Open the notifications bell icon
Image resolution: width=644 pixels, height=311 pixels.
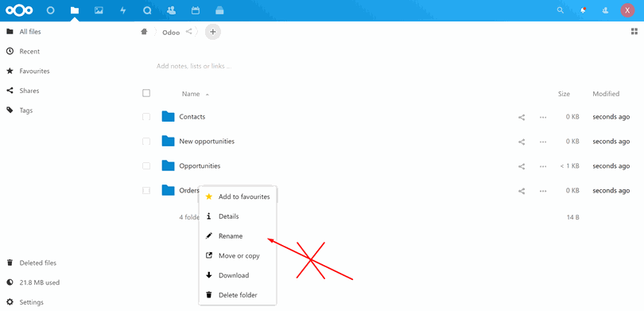coord(583,10)
